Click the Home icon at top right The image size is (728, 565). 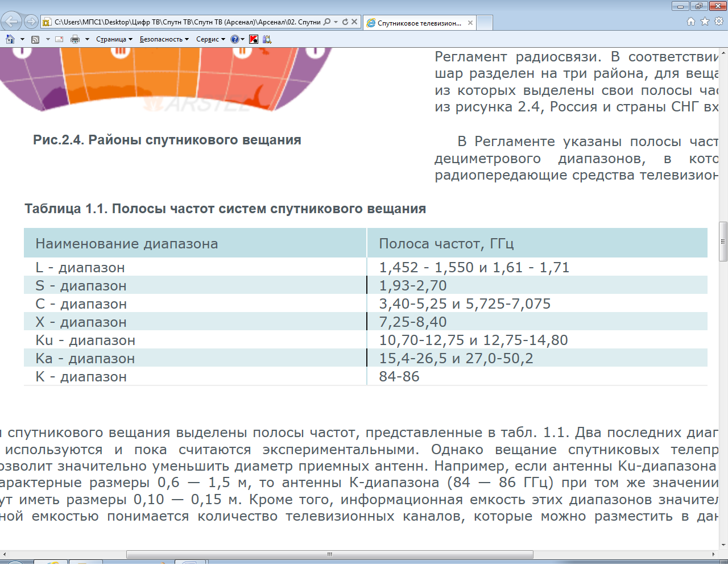691,22
